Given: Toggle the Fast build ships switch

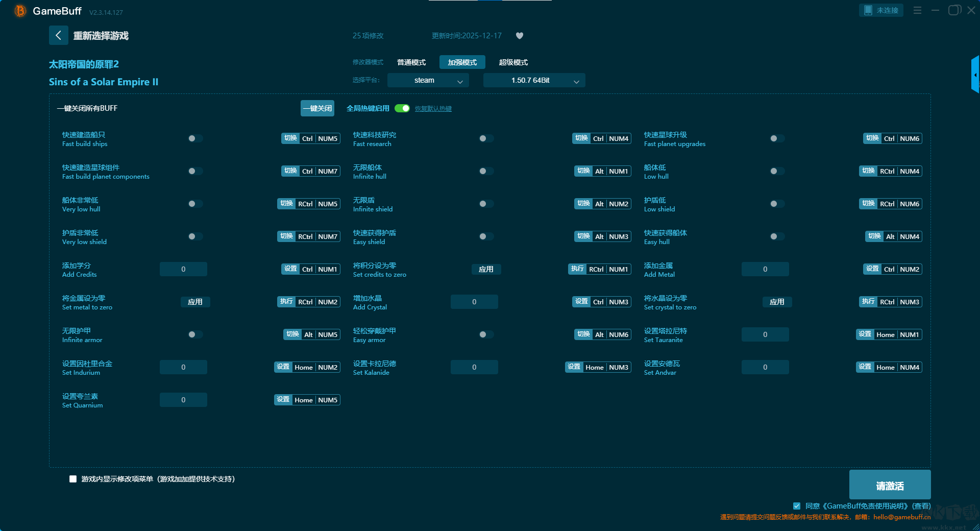Looking at the screenshot, I should (195, 138).
